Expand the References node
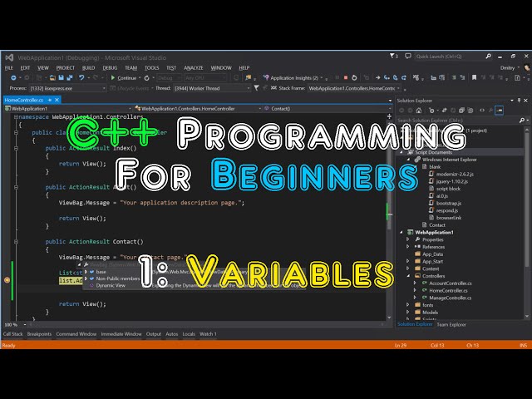 pyautogui.click(x=408, y=247)
